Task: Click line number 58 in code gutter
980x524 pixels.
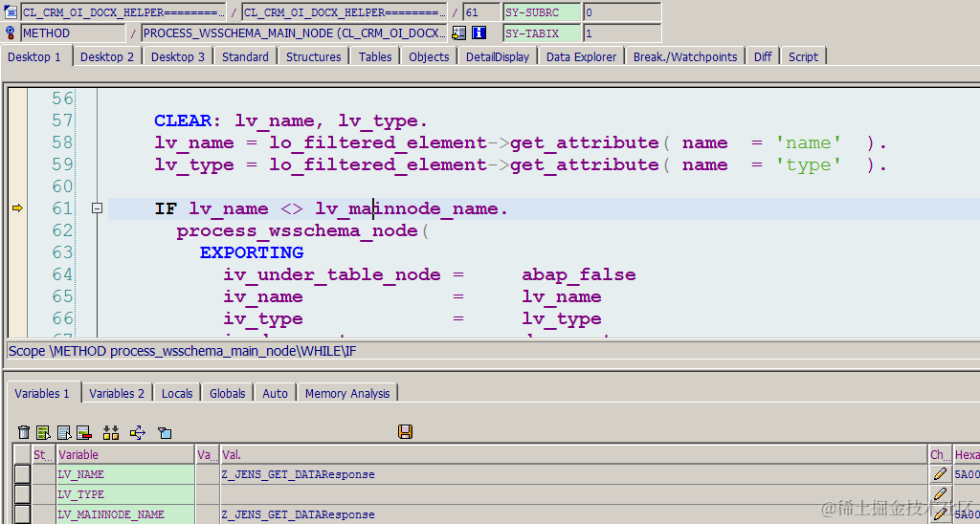Action: coord(62,142)
